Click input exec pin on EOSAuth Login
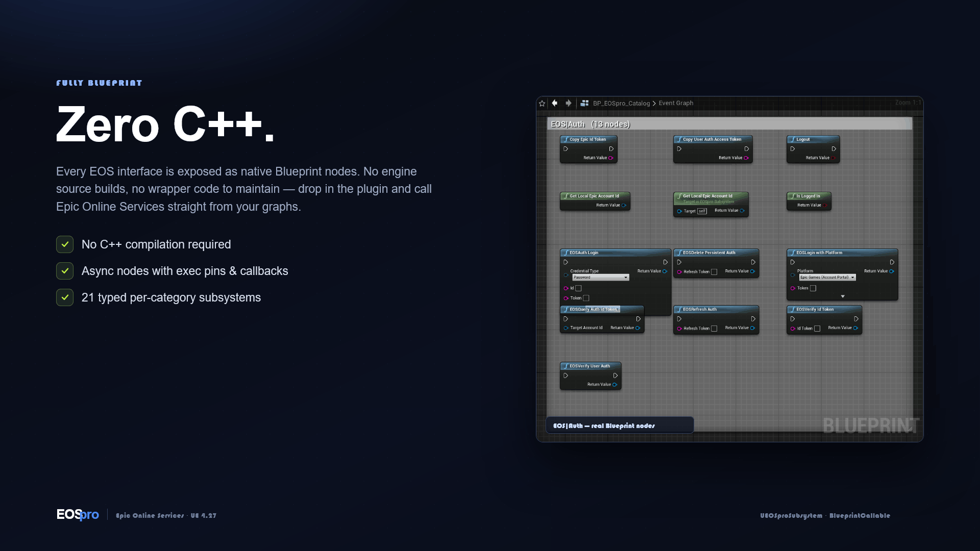980x551 pixels. click(x=566, y=262)
